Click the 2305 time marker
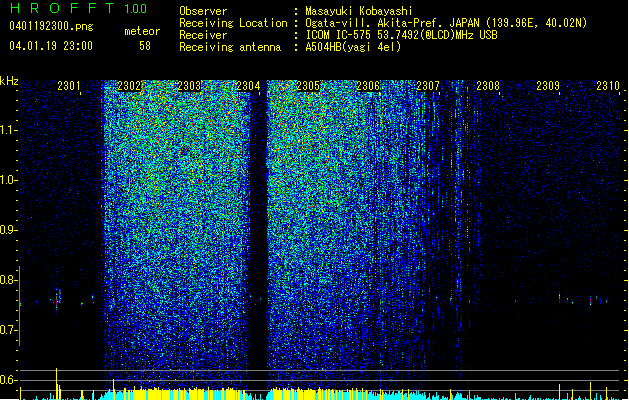Viewport: 629px width, 400px height. click(308, 86)
